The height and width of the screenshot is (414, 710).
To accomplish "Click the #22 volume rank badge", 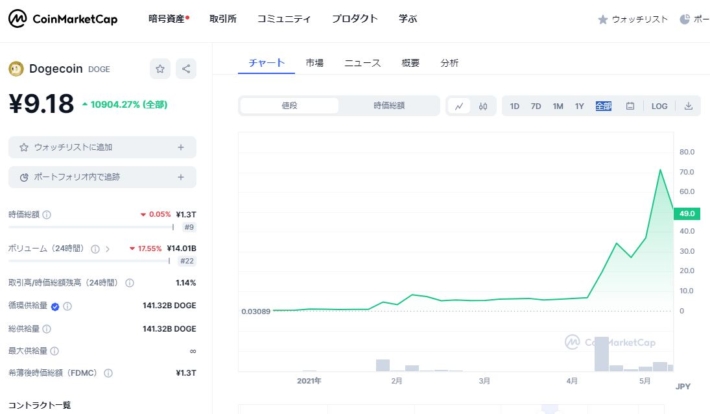I will point(187,261).
